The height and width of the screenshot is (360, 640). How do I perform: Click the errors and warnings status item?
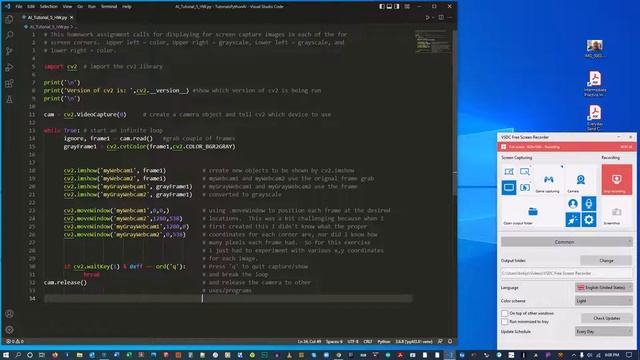tap(15, 341)
